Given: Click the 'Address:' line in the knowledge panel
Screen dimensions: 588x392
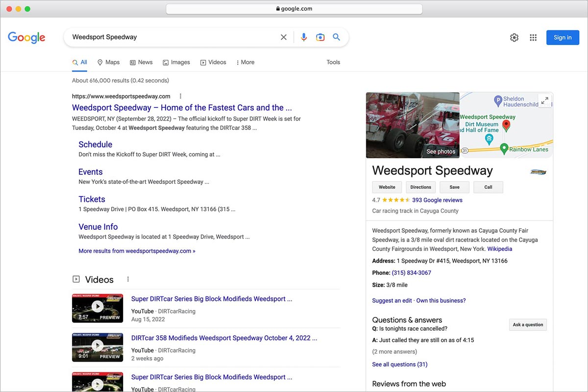Looking at the screenshot, I should 440,261.
